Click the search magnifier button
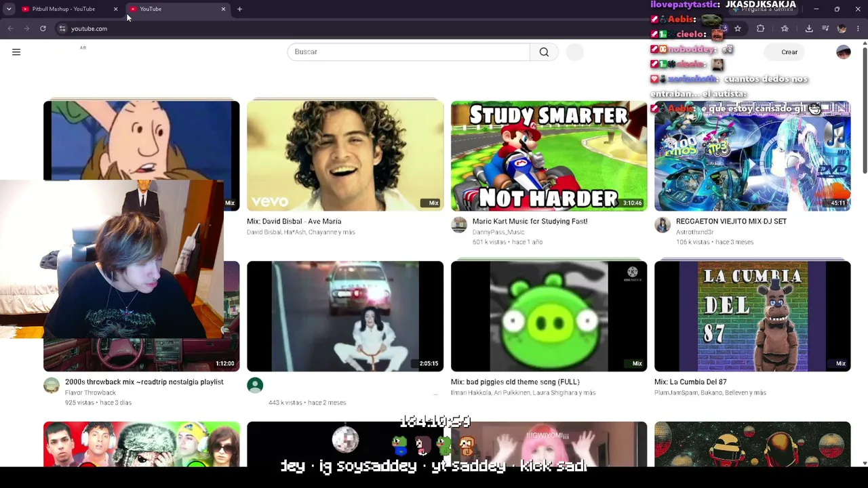 click(544, 52)
